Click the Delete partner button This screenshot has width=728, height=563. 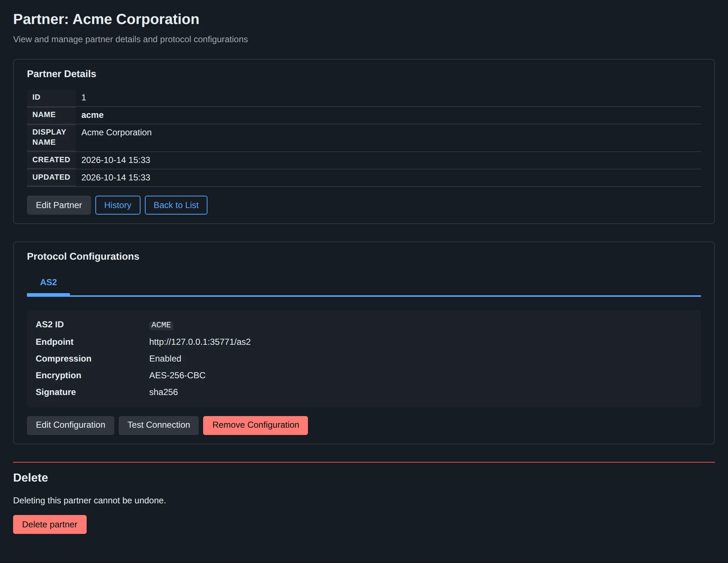pos(50,524)
